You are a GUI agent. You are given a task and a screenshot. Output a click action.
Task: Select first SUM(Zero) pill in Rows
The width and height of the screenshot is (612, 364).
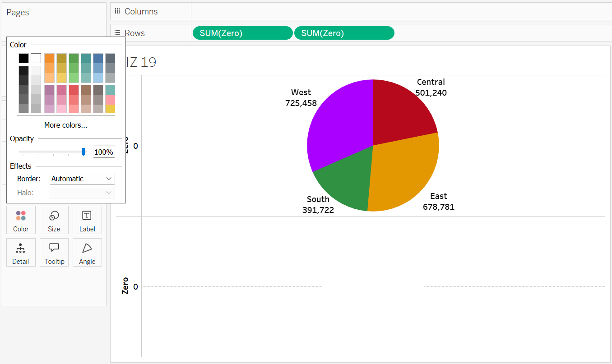[x=243, y=33]
